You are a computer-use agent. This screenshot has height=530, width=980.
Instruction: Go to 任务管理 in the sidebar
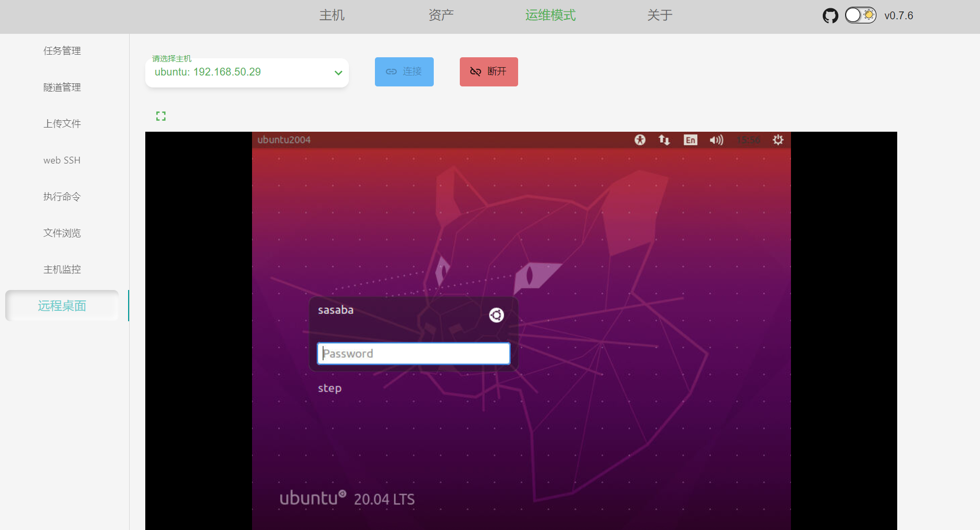pos(62,51)
